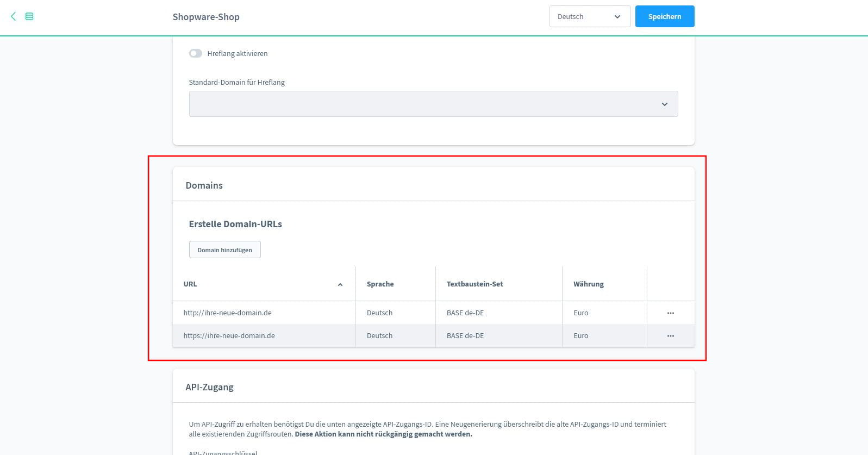Click the Standard-Domain für Hreflang label
The height and width of the screenshot is (455, 868).
[236, 82]
